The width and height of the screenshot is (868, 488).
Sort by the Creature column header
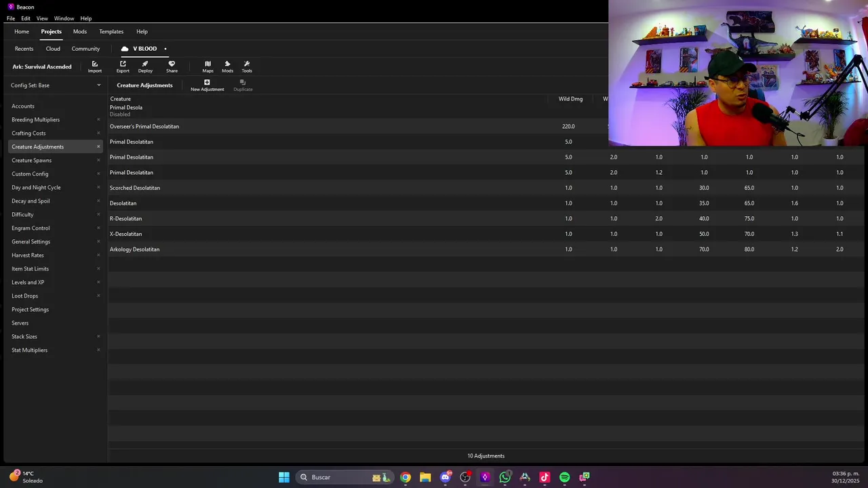pos(120,99)
